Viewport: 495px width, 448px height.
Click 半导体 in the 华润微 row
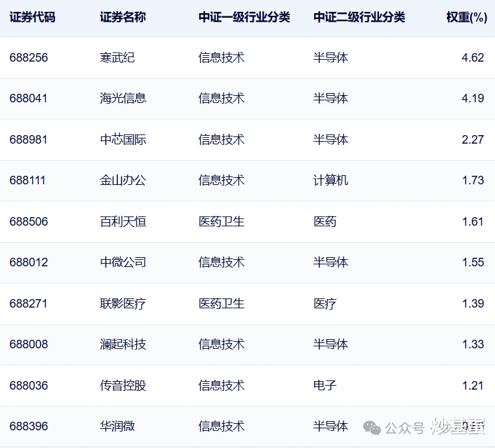click(x=330, y=426)
